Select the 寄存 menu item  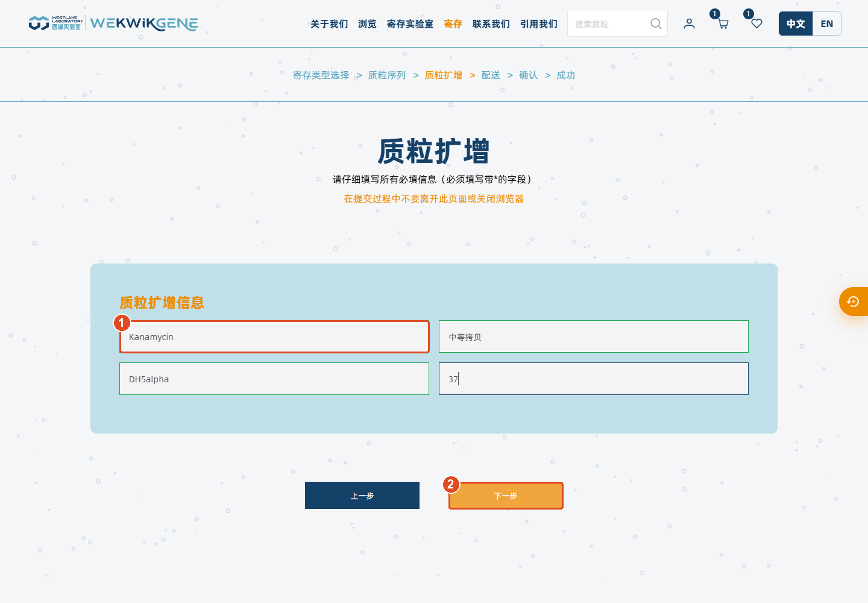(453, 24)
